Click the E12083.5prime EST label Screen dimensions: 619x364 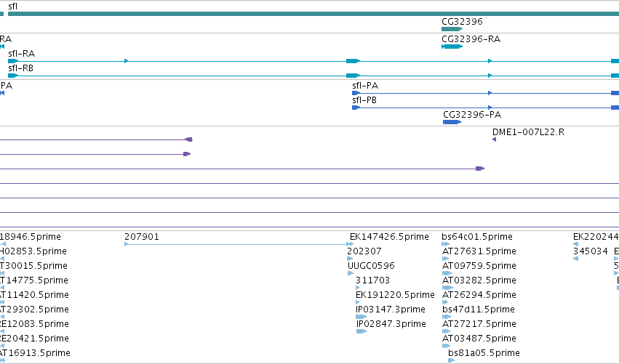[x=35, y=324]
